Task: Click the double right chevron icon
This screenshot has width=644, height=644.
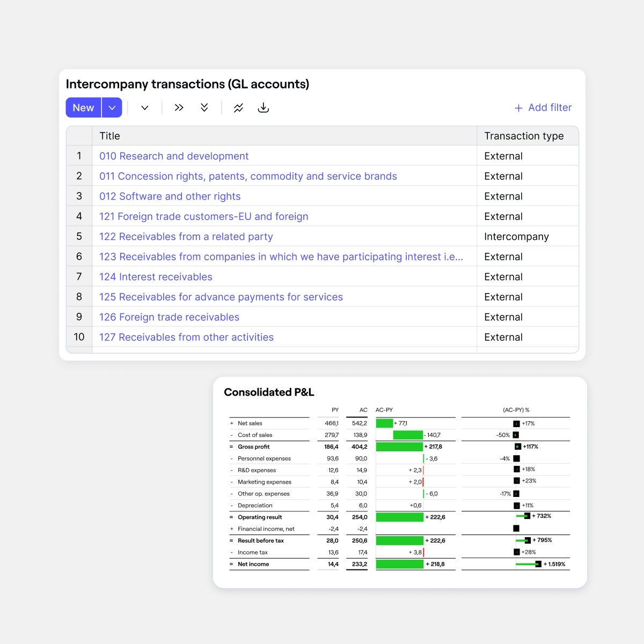Action: click(x=179, y=108)
